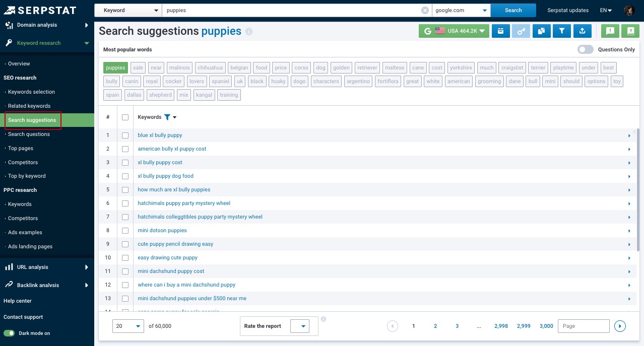The width and height of the screenshot is (644, 346).
Task: Open Related keywords in sidebar
Action: (x=29, y=106)
